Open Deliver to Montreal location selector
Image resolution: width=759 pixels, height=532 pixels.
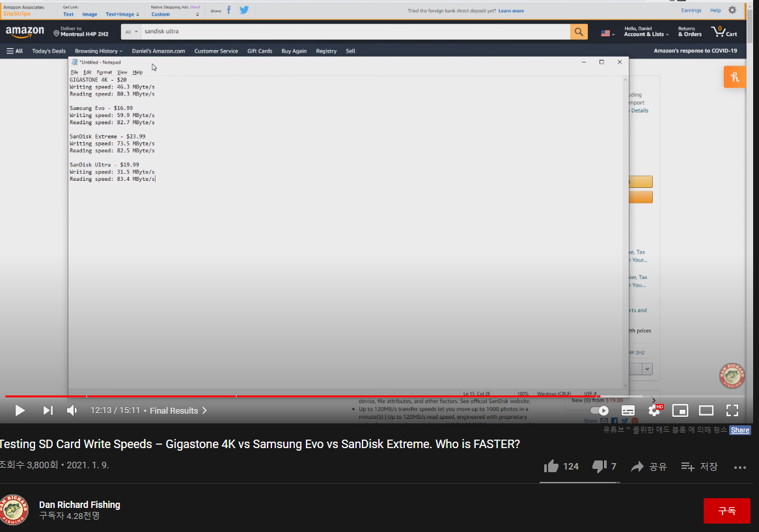pyautogui.click(x=81, y=32)
